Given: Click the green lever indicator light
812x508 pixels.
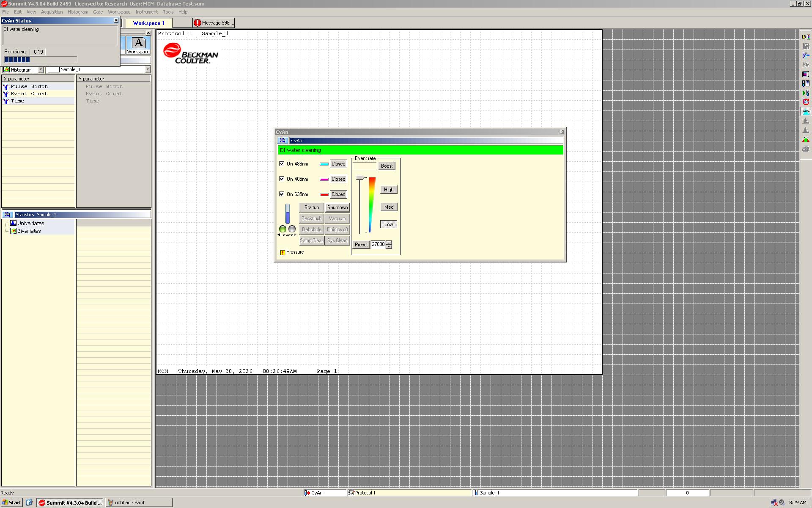Looking at the screenshot, I should click(x=283, y=229).
